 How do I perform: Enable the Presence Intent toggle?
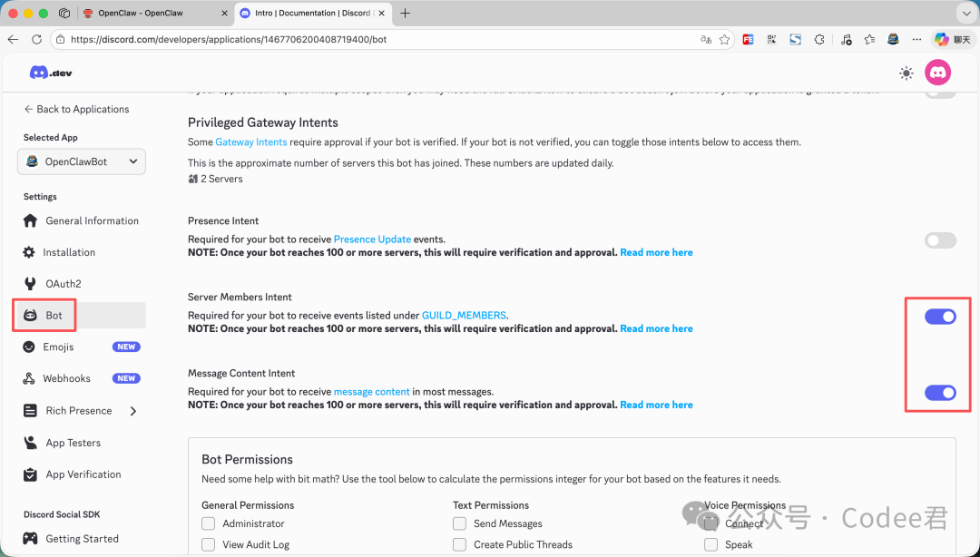[x=940, y=240]
